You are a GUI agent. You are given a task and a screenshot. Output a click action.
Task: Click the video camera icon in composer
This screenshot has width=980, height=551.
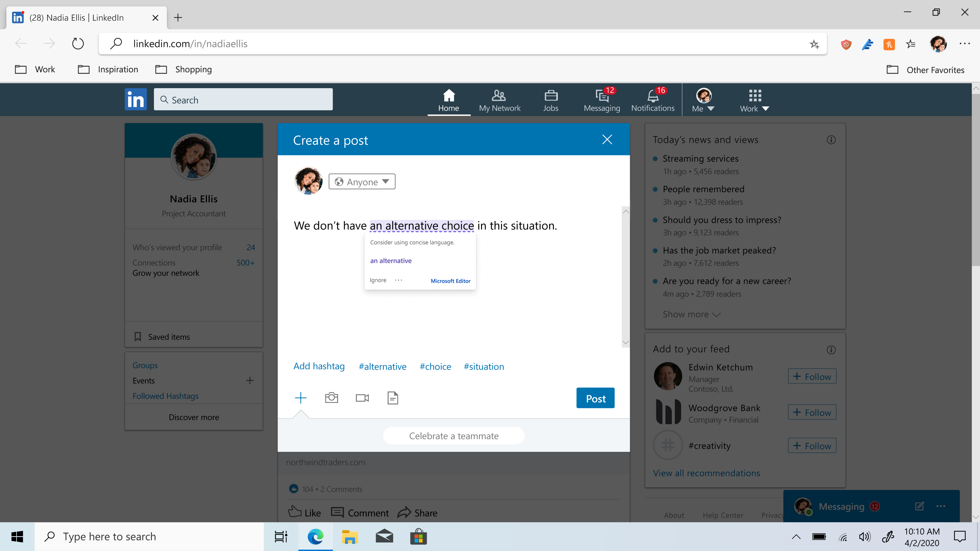362,398
